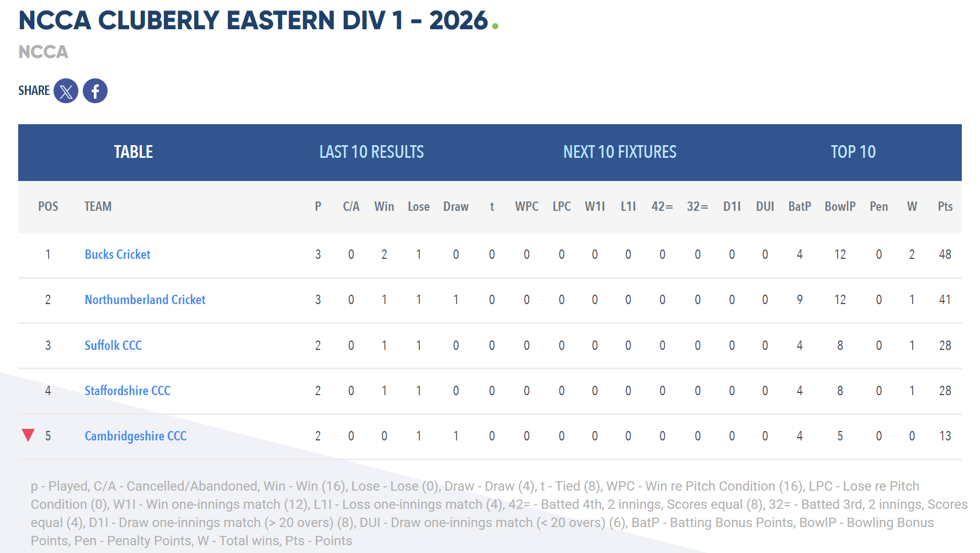980x553 pixels.
Task: Click the Win column header
Action: 384,206
